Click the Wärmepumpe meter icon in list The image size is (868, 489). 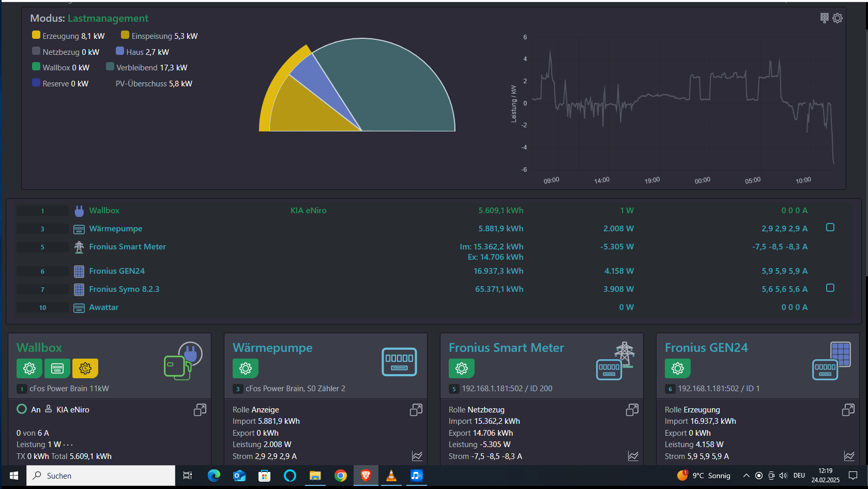point(79,229)
